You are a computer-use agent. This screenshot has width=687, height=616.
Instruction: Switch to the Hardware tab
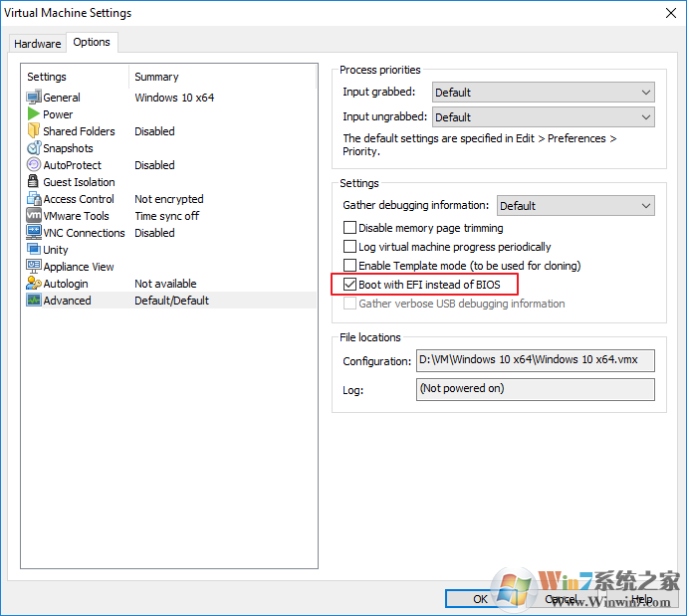click(37, 44)
